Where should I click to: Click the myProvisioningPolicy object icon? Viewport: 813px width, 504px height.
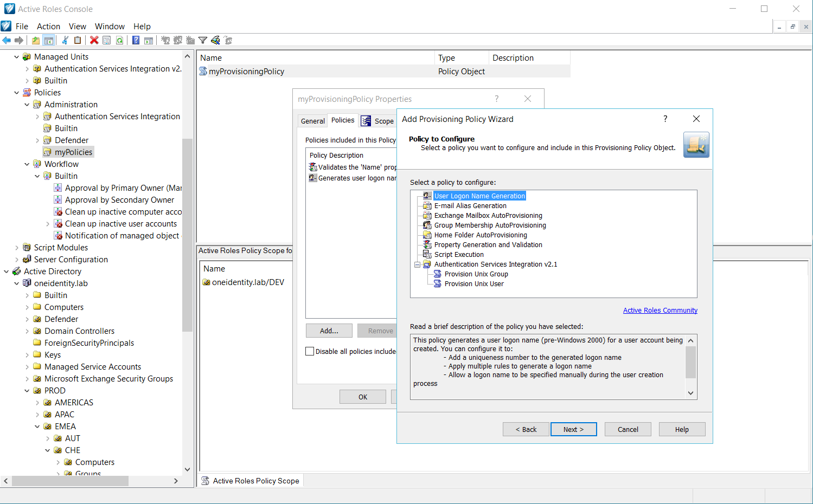point(203,71)
